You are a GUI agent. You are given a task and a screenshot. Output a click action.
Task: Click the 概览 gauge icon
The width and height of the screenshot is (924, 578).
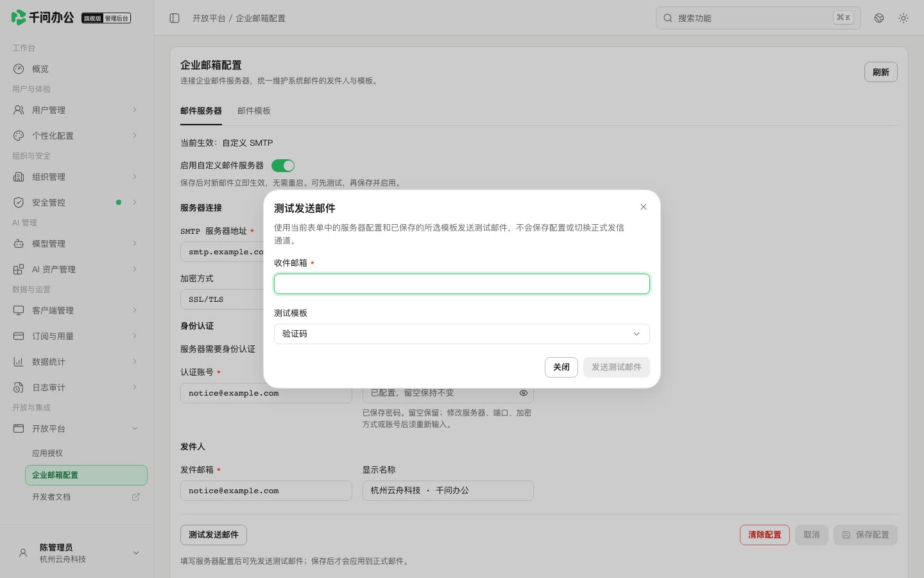pos(19,69)
